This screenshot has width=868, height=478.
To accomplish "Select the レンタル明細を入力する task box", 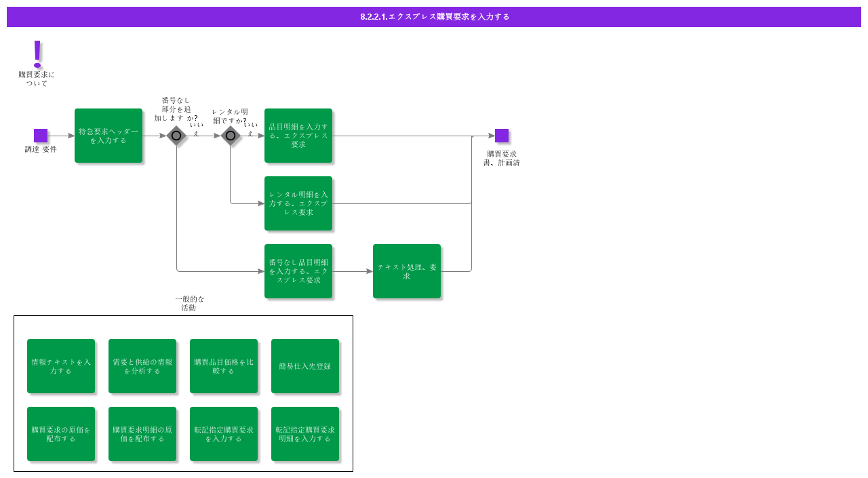I will (x=298, y=203).
